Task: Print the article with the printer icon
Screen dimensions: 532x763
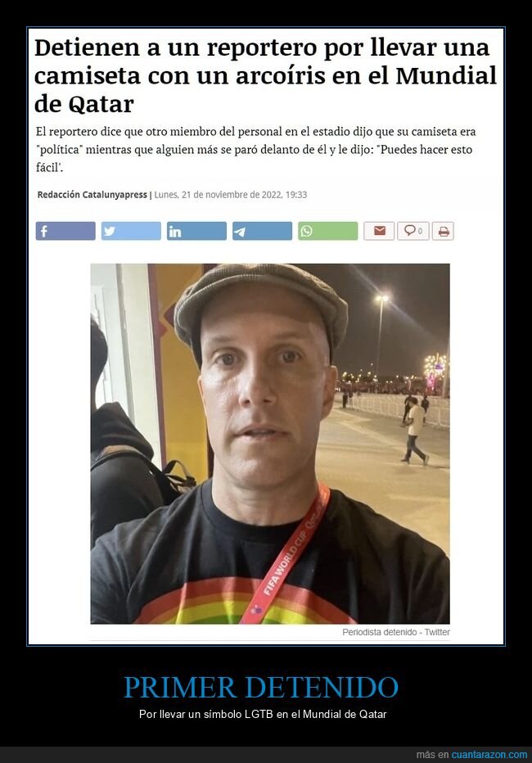Action: (x=443, y=231)
